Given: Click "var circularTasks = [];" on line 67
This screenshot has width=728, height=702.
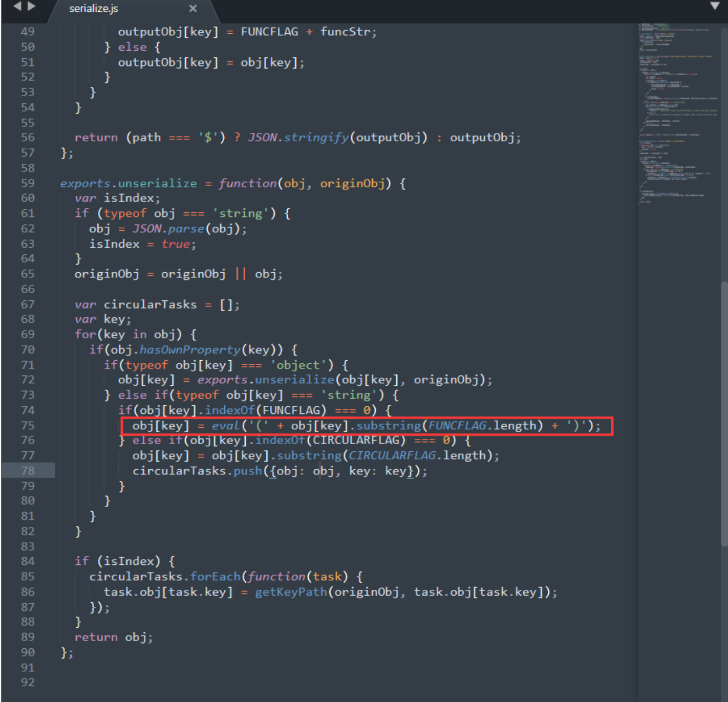Looking at the screenshot, I should click(x=157, y=304).
